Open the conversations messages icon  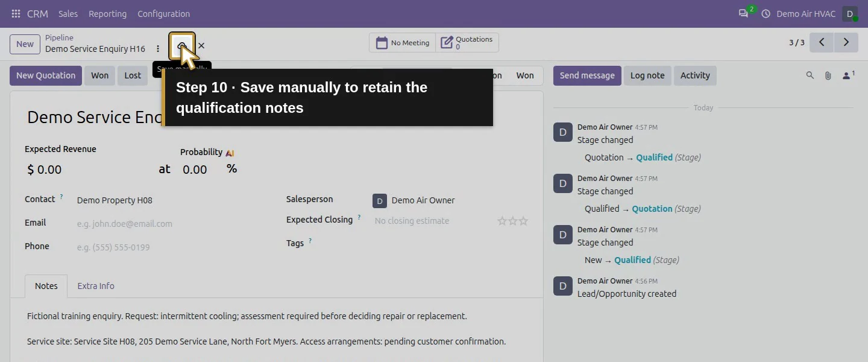[x=743, y=13]
